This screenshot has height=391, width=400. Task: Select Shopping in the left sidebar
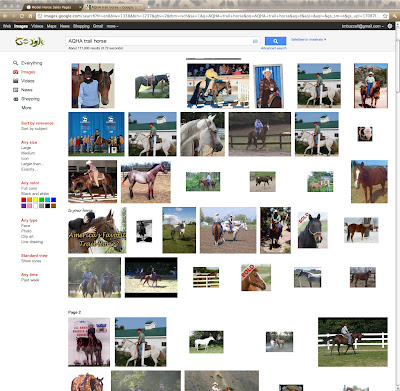tap(30, 99)
